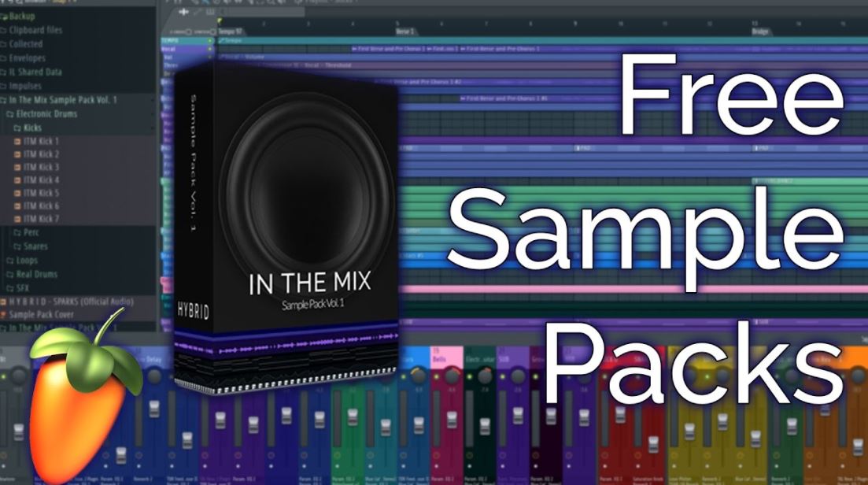The height and width of the screenshot is (485, 868).
Task: Select the Bells mixer channel label
Action: [438, 359]
